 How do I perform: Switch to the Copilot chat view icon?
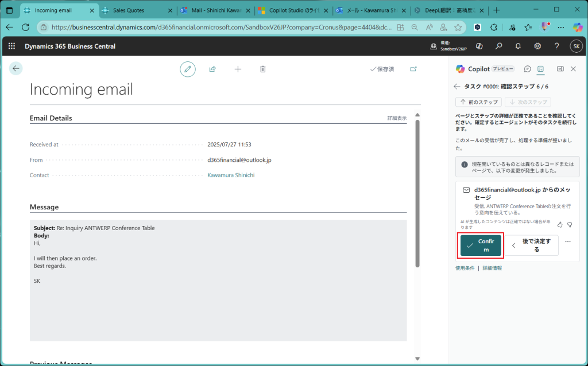tap(527, 69)
